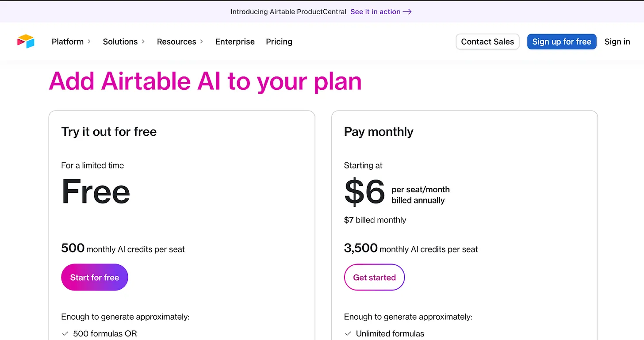This screenshot has width=644, height=340.
Task: Click the gradient Start for free button
Action: point(95,277)
